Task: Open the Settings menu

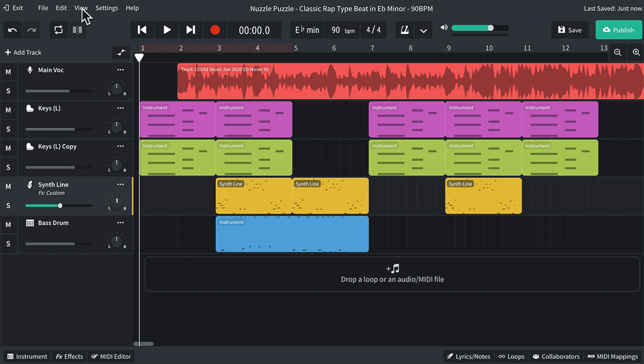Action: (x=106, y=8)
